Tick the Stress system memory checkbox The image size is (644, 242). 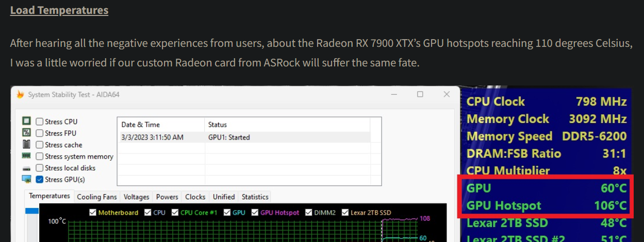(40, 156)
